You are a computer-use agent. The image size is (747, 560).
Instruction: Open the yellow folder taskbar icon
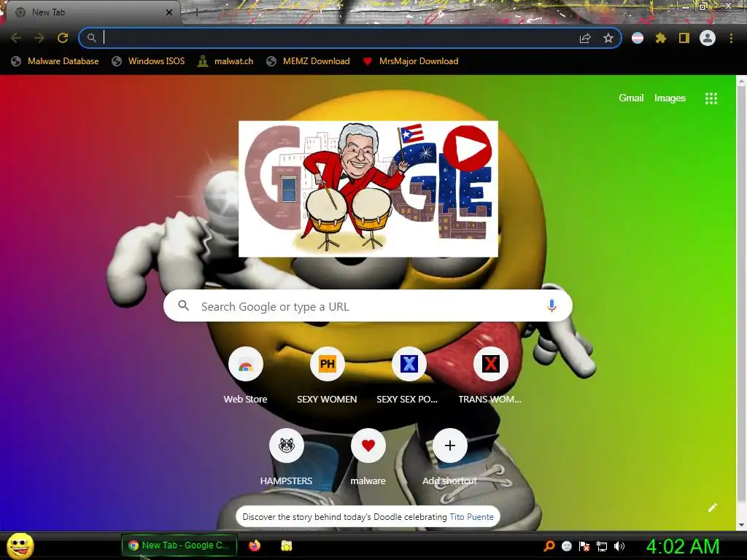click(x=286, y=545)
